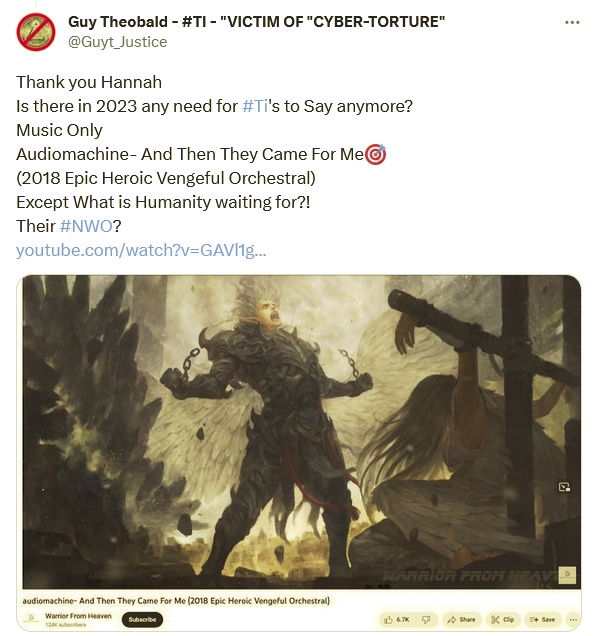Open the #NWO hashtag link
The height and width of the screenshot is (636, 598).
pos(86,226)
